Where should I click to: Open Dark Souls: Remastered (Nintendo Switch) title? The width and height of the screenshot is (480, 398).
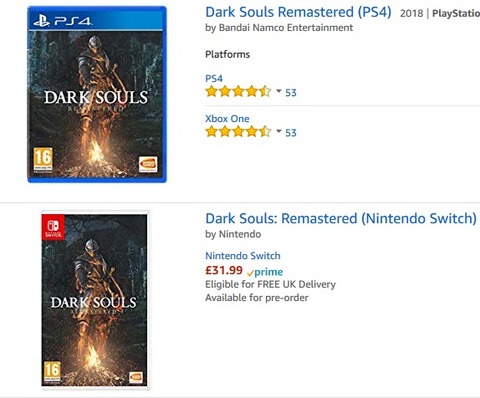coord(341,219)
